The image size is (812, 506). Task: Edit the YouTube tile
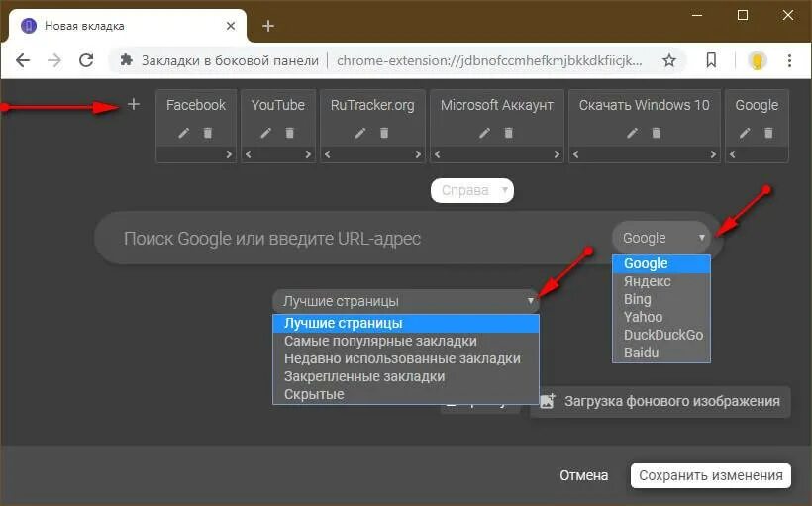click(265, 133)
